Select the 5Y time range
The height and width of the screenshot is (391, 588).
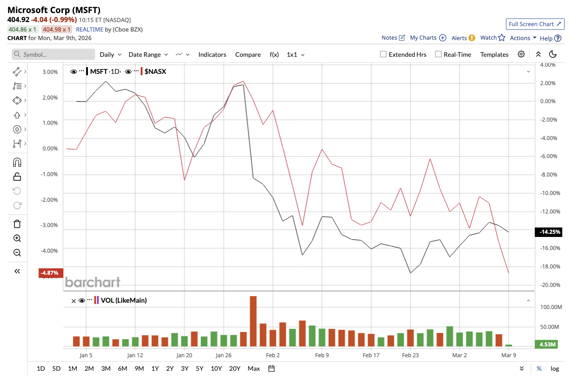(200, 368)
